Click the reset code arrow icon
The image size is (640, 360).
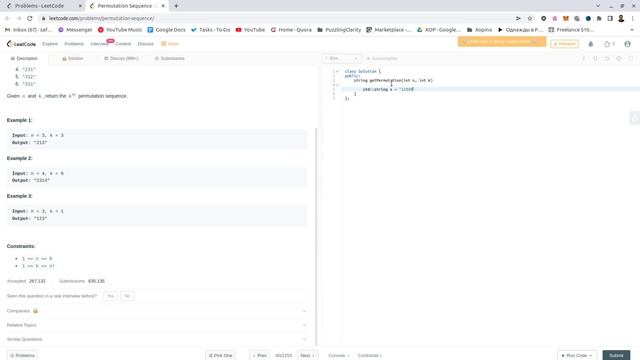pyautogui.click(x=607, y=59)
